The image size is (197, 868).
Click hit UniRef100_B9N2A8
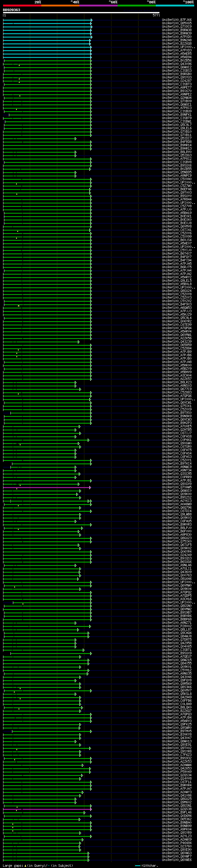click(x=177, y=40)
